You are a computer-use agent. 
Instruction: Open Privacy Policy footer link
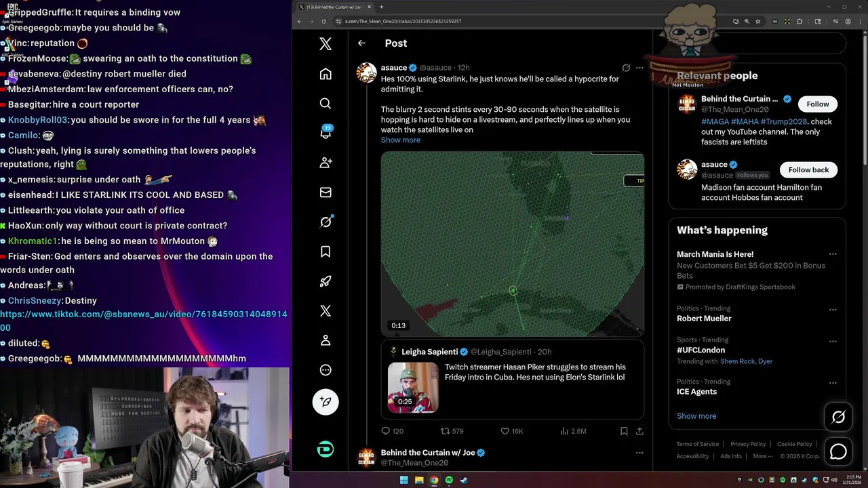point(748,444)
